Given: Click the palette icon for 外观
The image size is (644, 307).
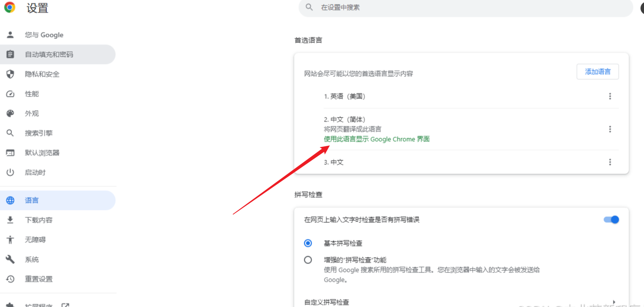Looking at the screenshot, I should [10, 113].
